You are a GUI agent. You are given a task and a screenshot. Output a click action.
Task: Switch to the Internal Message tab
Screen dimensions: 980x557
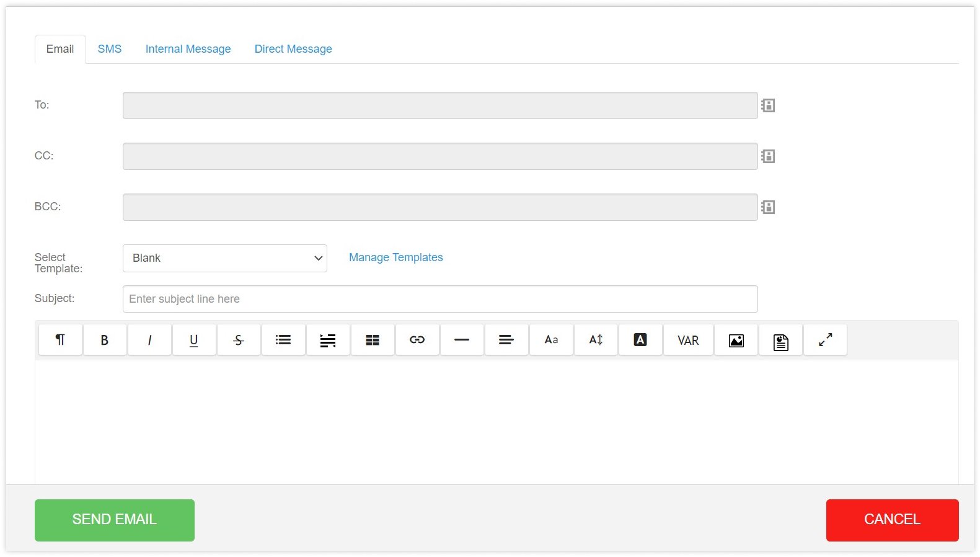188,49
